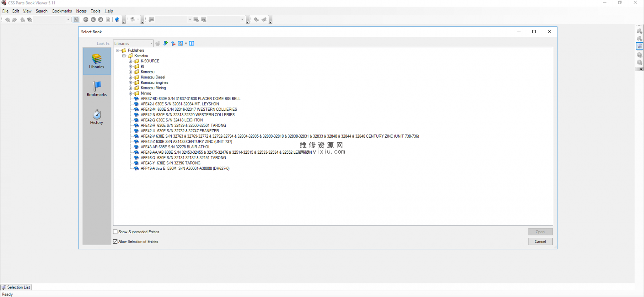644x297 pixels.
Task: Click the first binoculars search icon in toolbar
Action: point(257,20)
